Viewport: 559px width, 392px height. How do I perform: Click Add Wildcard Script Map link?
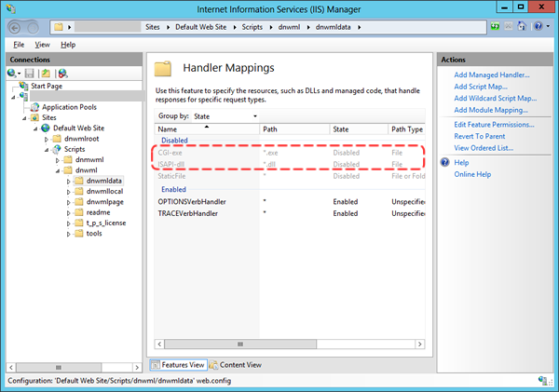click(496, 99)
